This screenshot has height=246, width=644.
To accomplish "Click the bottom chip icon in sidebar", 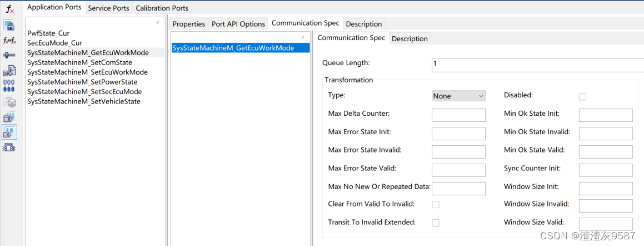I will pyautogui.click(x=9, y=147).
